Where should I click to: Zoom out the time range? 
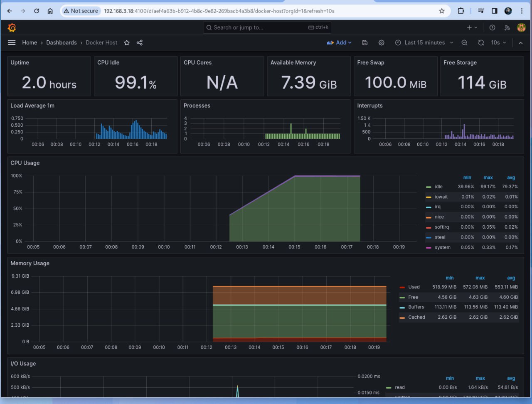coord(465,42)
